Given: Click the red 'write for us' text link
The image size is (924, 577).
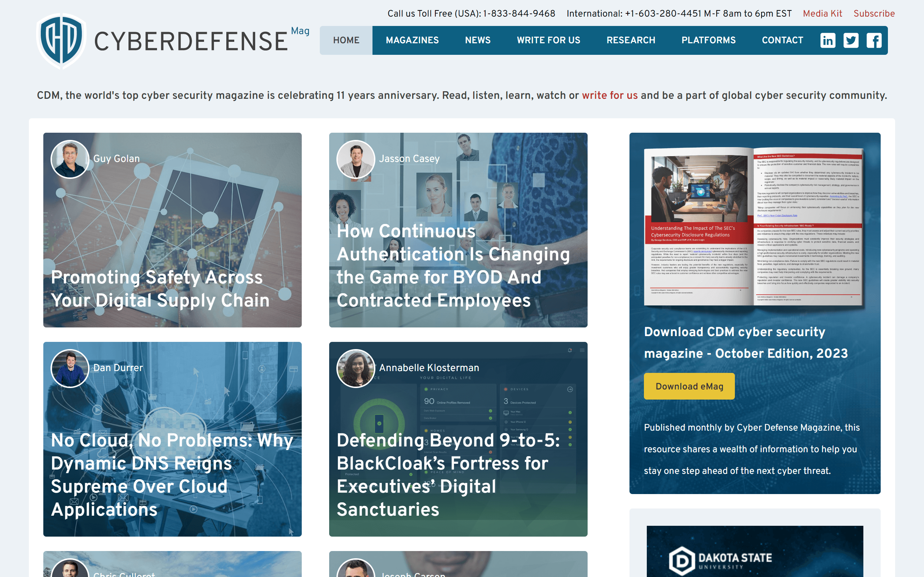Looking at the screenshot, I should pos(609,96).
